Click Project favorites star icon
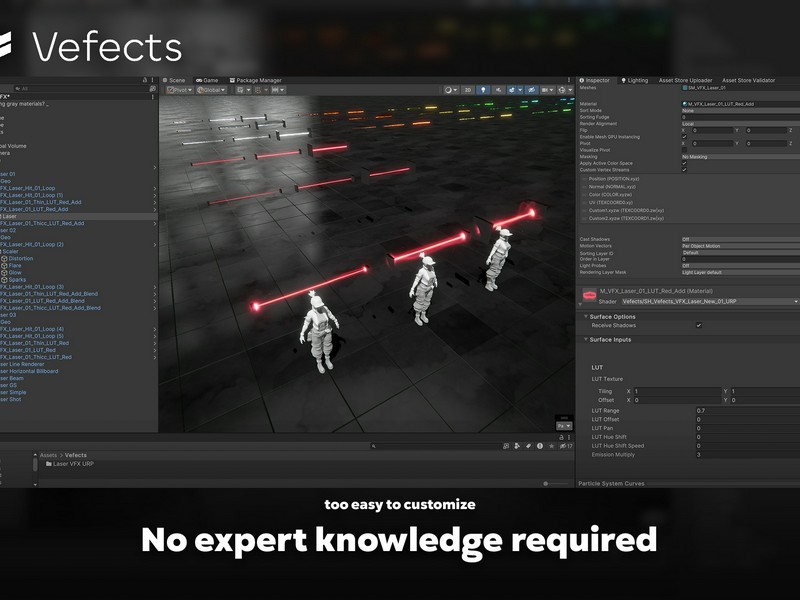The height and width of the screenshot is (600, 800). click(551, 446)
